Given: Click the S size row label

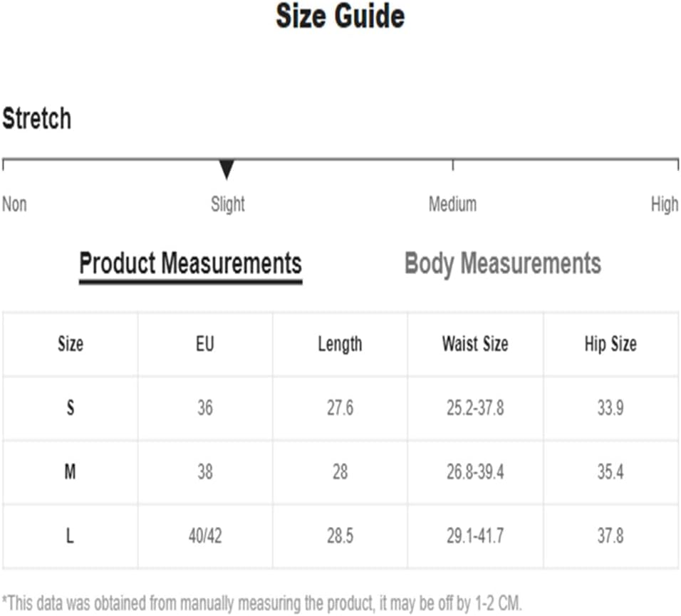Looking at the screenshot, I should (71, 408).
